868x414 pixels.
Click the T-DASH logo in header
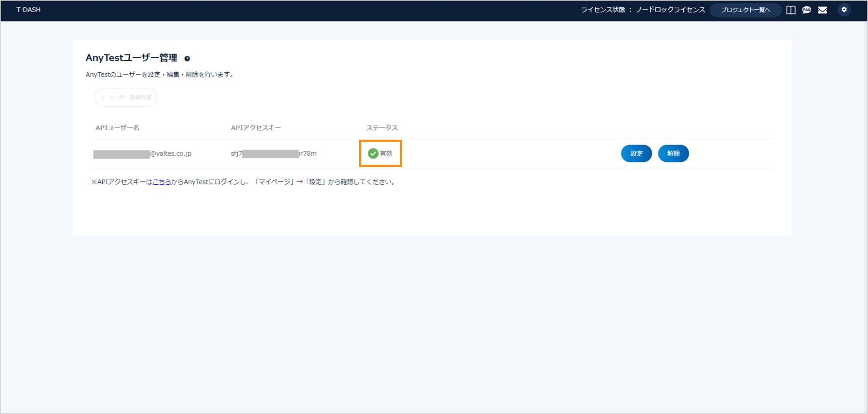pyautogui.click(x=28, y=10)
